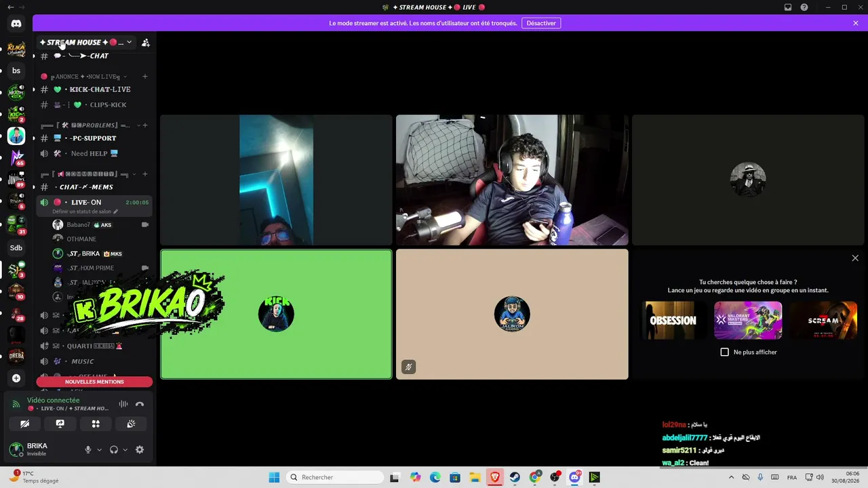Open the PC-SUPPORT text channel
The width and height of the screenshot is (868, 488).
pos(94,138)
